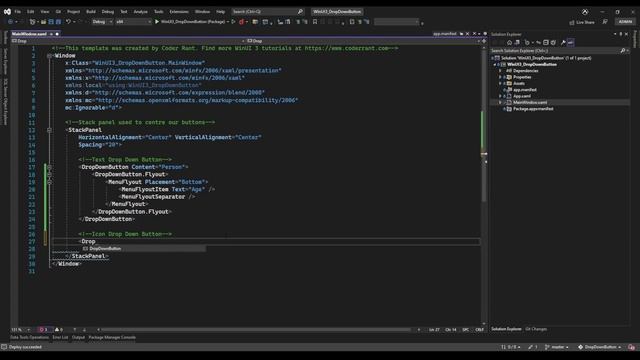Toggle Preview Selected Items in Solution Explorer
The height and width of the screenshot is (360, 640).
point(571,42)
